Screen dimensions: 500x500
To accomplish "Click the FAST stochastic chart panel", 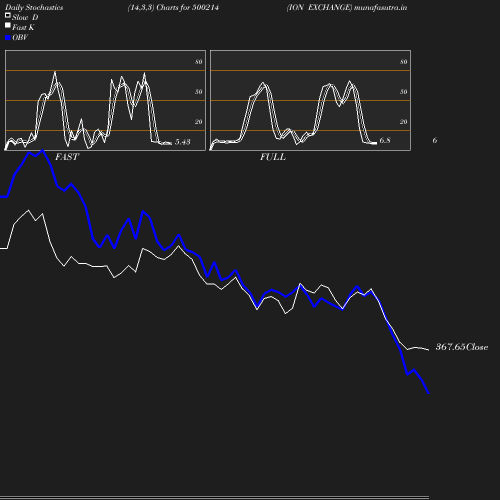I will pos(105,100).
